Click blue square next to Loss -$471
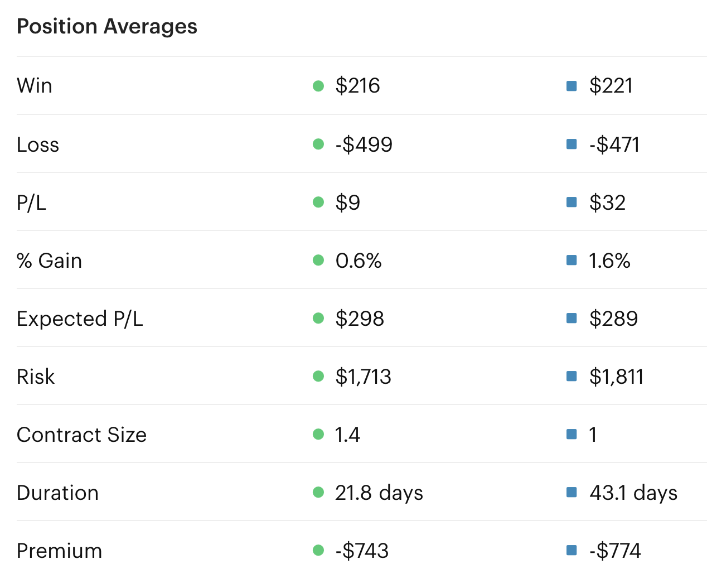Screen dimensions: 707x588 coord(572,144)
